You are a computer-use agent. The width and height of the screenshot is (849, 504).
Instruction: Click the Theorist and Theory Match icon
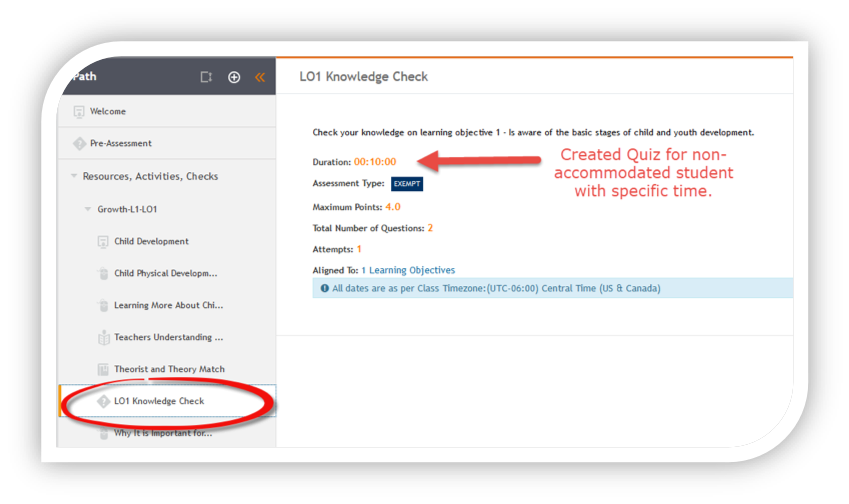(x=103, y=370)
